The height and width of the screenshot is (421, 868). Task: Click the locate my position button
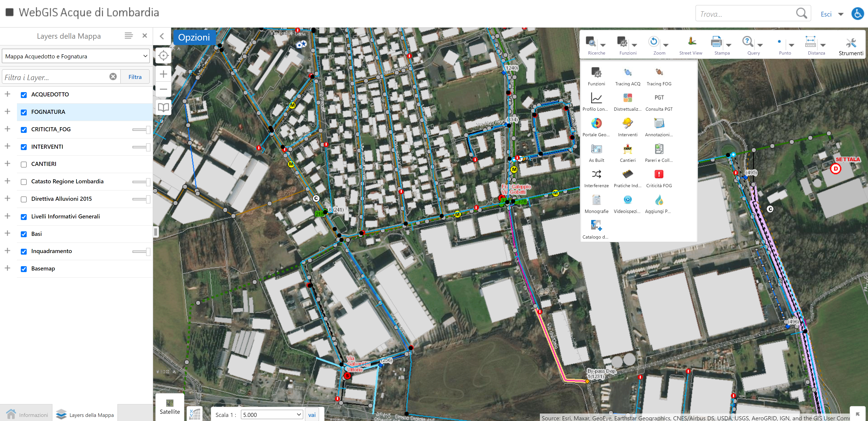(x=164, y=55)
